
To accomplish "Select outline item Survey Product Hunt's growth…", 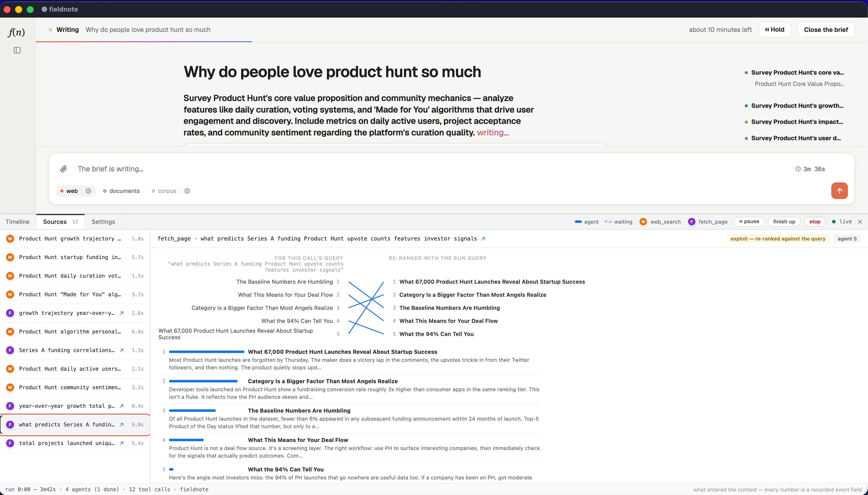I will (794, 106).
